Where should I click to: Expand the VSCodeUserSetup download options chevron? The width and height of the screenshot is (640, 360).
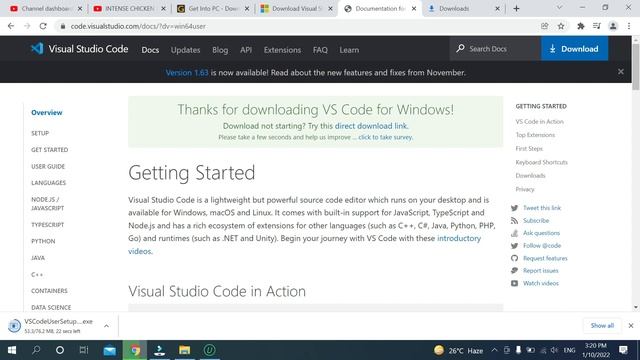pos(106,326)
